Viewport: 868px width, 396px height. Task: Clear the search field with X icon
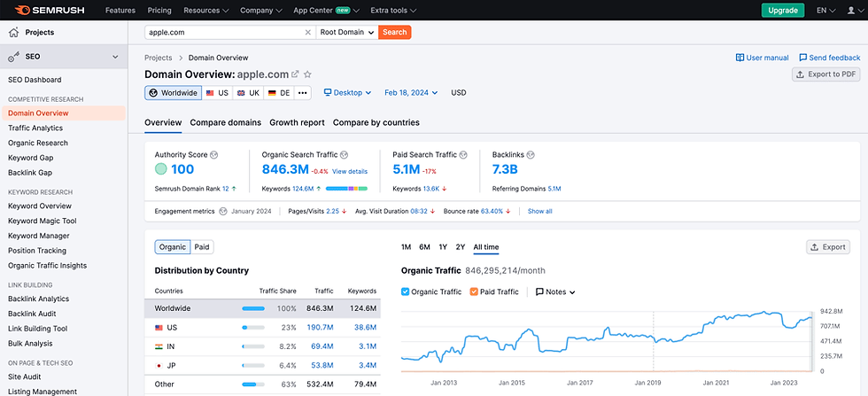point(307,32)
